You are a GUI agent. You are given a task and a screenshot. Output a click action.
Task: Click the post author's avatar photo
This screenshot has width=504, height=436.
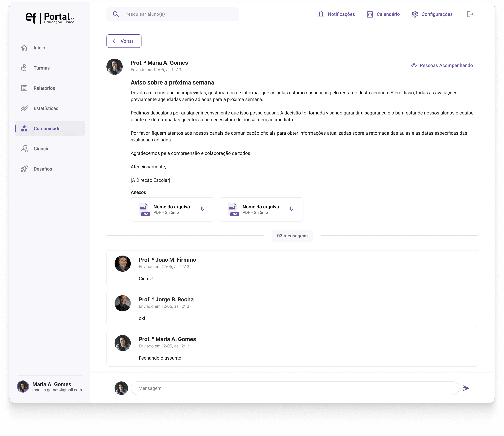(114, 67)
